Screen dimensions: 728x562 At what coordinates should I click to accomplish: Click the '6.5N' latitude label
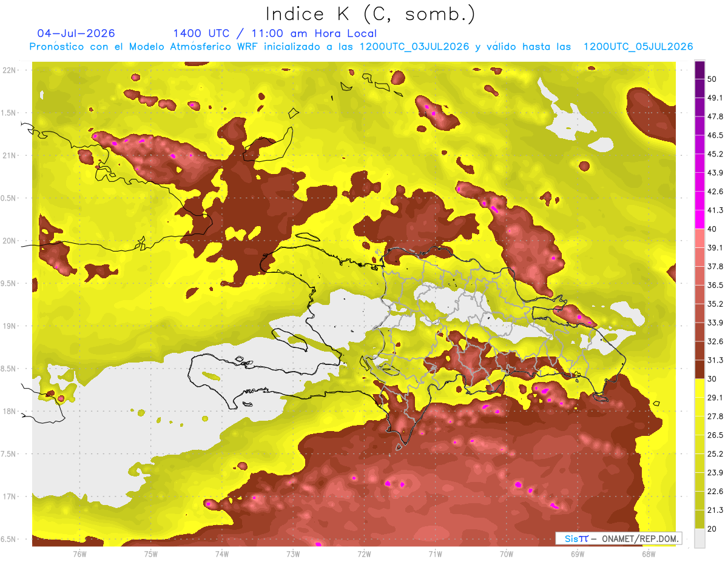[x=9, y=539]
